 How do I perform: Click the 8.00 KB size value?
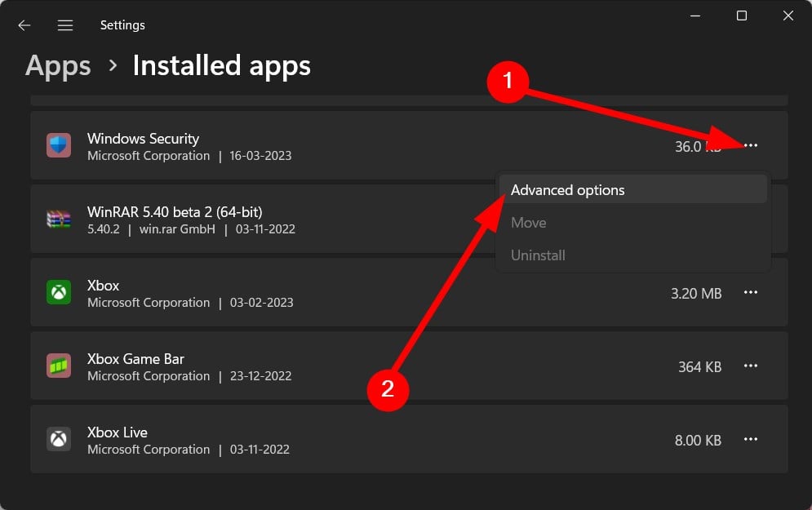[698, 441]
